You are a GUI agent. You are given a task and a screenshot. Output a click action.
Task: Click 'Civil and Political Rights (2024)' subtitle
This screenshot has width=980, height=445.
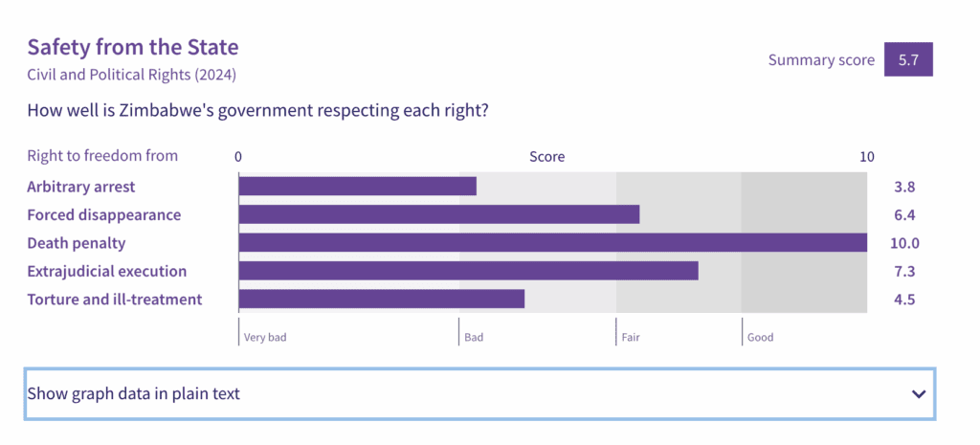point(131,74)
